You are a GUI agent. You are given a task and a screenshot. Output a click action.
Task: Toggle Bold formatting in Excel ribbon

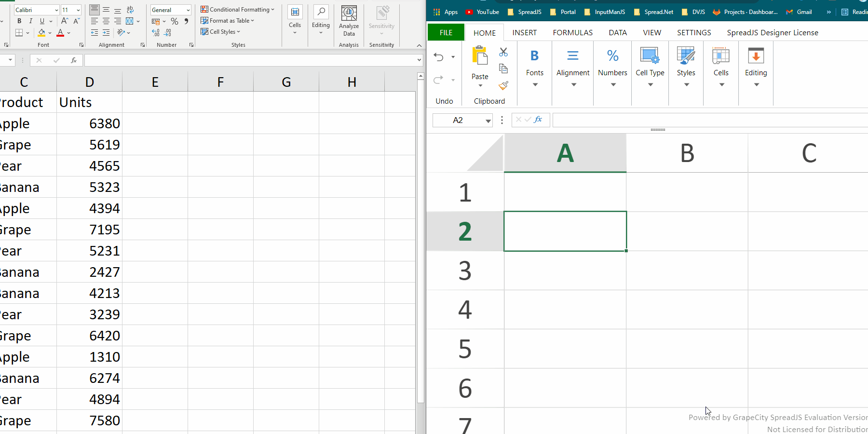click(x=19, y=21)
